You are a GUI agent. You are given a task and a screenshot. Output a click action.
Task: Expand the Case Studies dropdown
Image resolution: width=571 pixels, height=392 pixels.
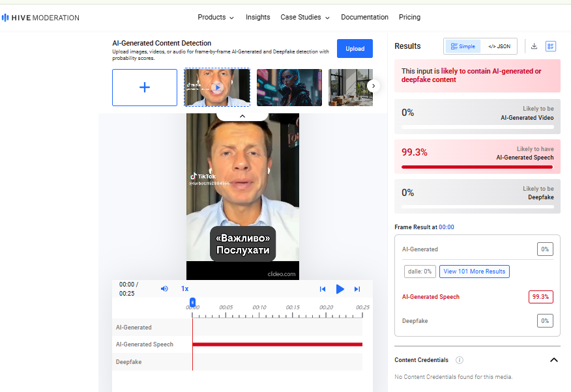pos(305,17)
